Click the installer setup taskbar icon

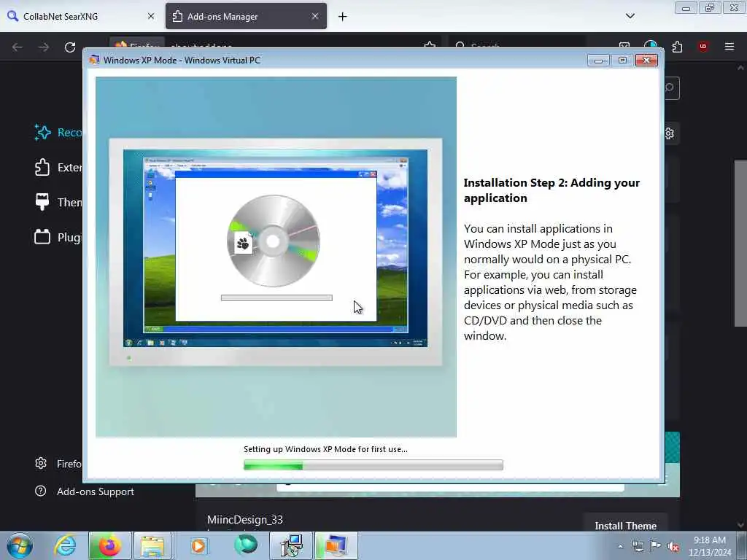[291, 545]
